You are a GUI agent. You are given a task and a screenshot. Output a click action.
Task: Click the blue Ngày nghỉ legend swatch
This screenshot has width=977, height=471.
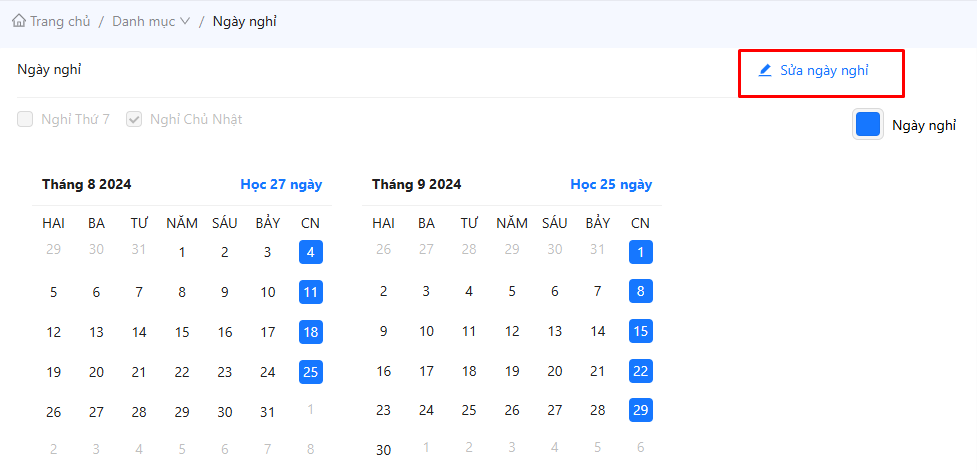[868, 125]
